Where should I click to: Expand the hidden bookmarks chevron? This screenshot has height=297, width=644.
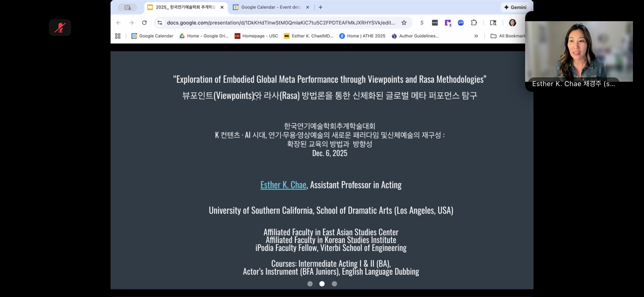[x=476, y=36]
